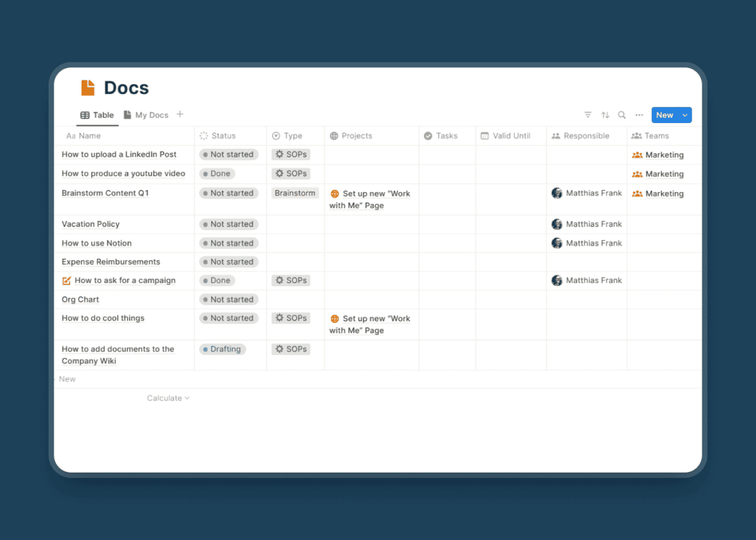Click the blue New button
Viewport: 756px width, 540px height.
[664, 115]
